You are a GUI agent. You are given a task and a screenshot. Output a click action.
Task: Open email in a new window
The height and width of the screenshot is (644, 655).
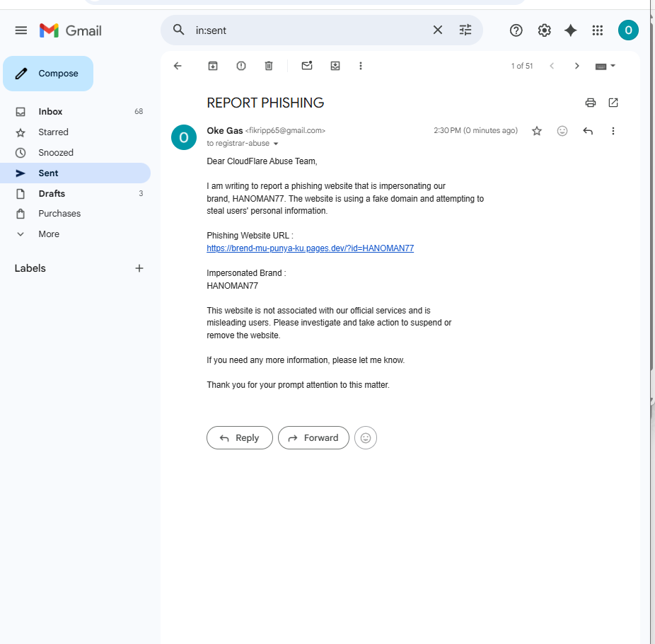click(x=613, y=103)
